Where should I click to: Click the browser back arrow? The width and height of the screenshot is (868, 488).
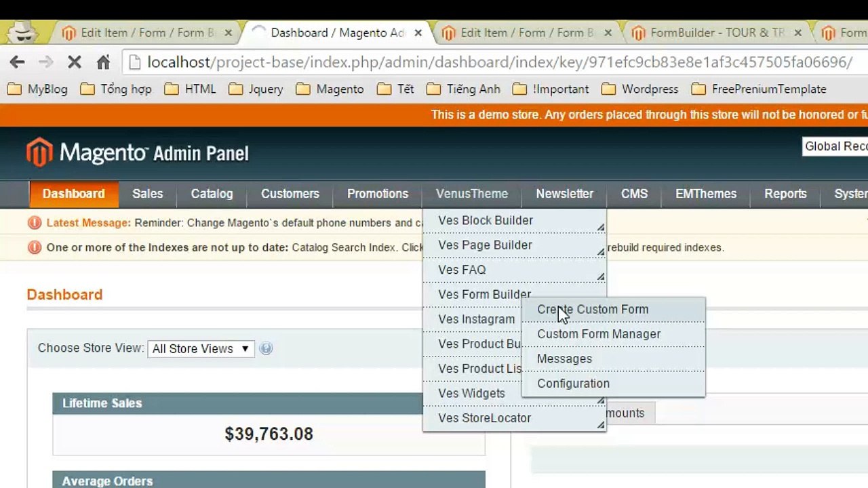[18, 62]
